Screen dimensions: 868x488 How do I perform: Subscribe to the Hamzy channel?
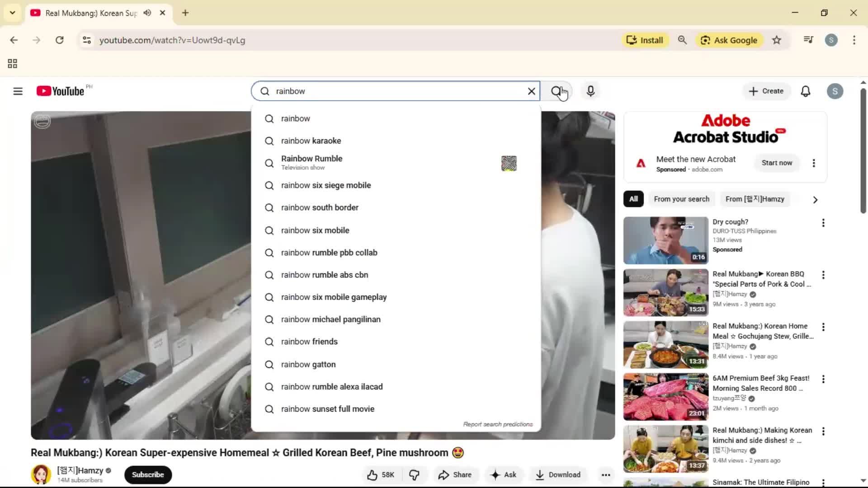coord(148,474)
